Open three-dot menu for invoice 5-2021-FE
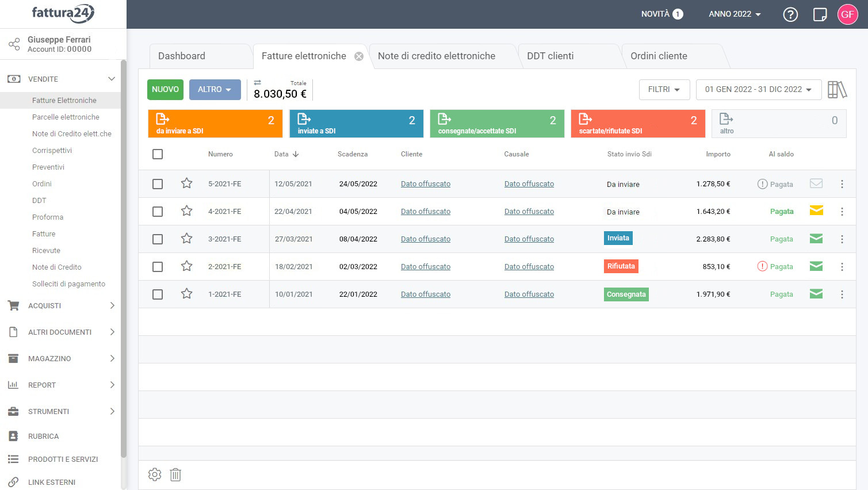This screenshot has height=490, width=868. pos(842,184)
